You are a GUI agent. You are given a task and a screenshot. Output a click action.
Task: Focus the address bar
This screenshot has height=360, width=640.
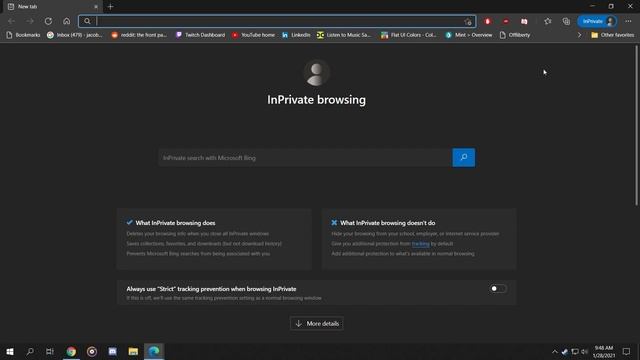click(x=277, y=21)
